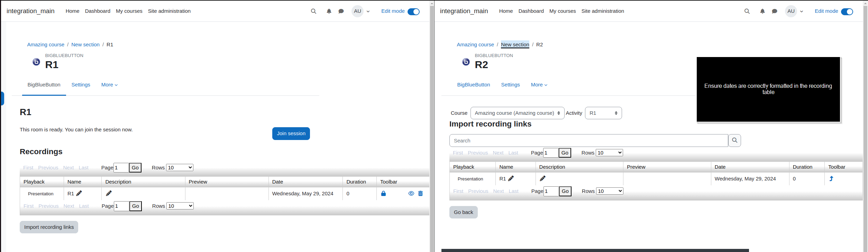Click search icon in left window navbar
Viewport: 868px width, 252px height.
click(x=313, y=11)
